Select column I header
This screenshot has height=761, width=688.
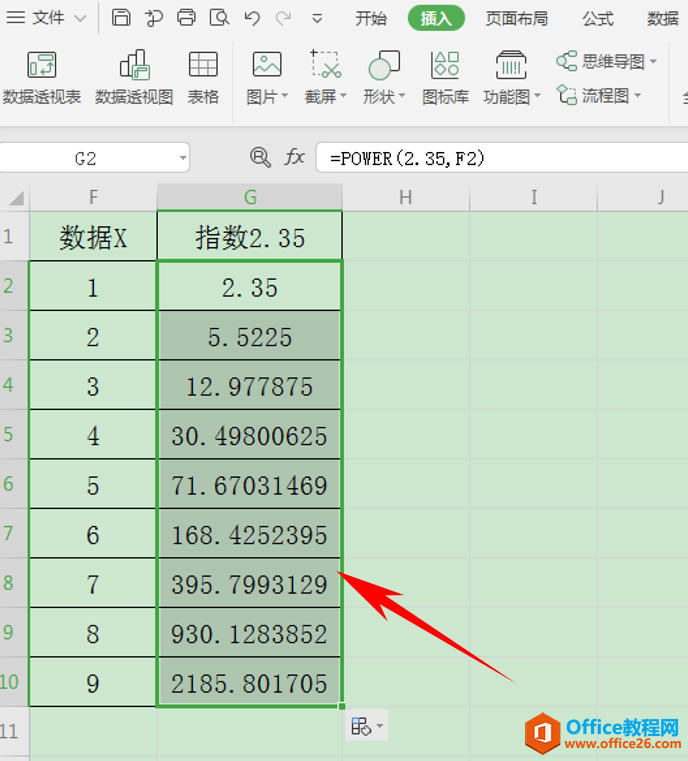pos(533,197)
